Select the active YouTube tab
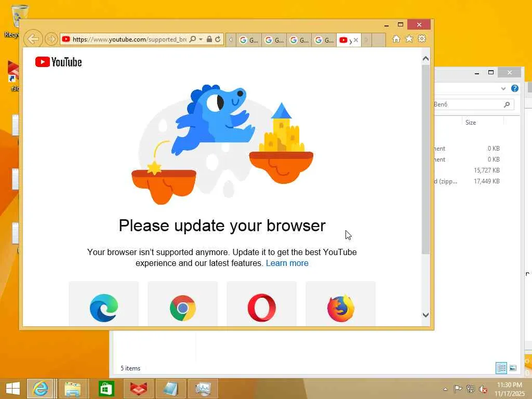 click(x=345, y=40)
